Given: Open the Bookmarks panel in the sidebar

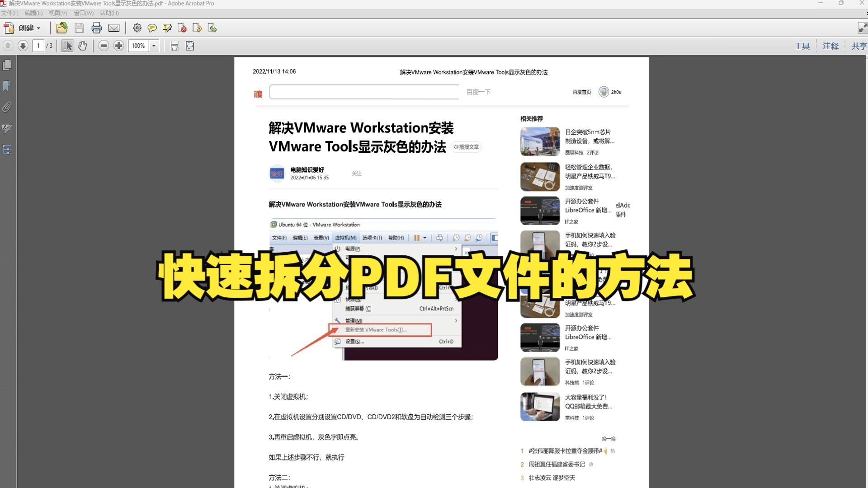Looking at the screenshot, I should [7, 86].
